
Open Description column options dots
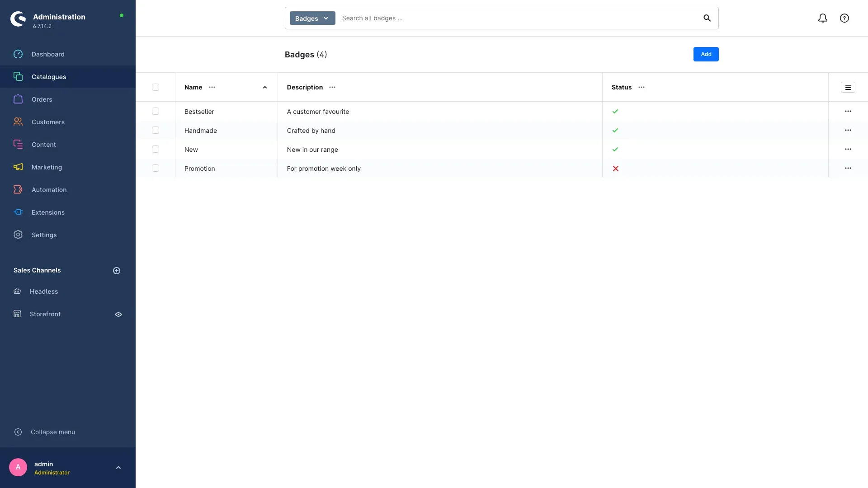pyautogui.click(x=332, y=87)
